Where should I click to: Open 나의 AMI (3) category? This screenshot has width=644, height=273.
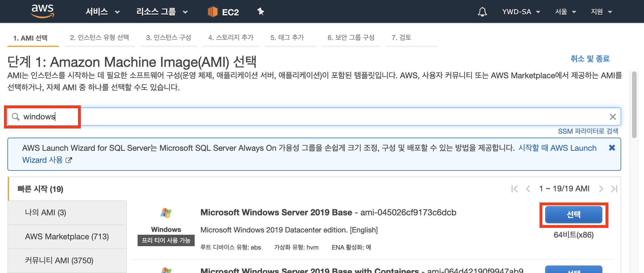67,212
